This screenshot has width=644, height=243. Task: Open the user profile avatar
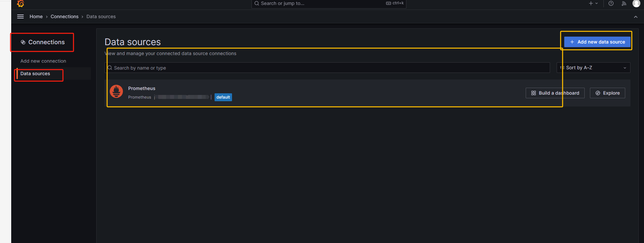coord(636,3)
